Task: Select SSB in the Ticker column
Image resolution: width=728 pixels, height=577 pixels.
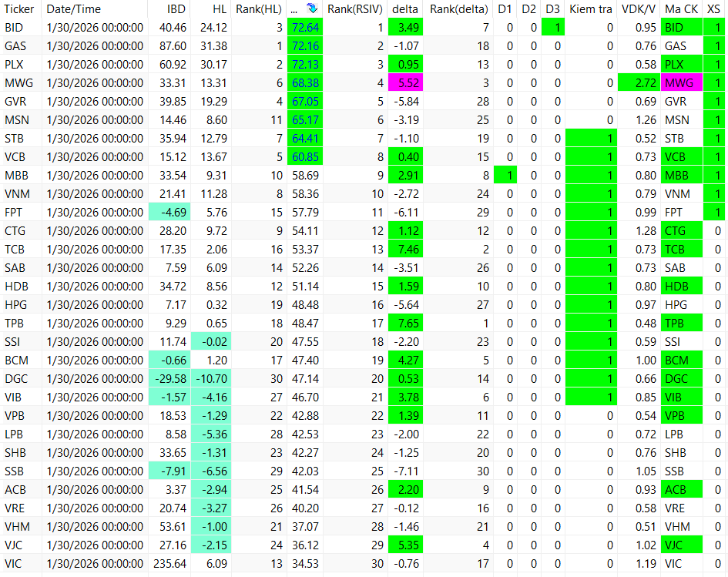Action: click(14, 471)
